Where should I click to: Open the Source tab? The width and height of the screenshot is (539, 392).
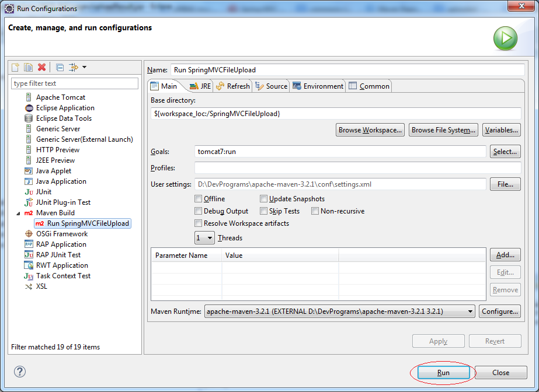271,86
